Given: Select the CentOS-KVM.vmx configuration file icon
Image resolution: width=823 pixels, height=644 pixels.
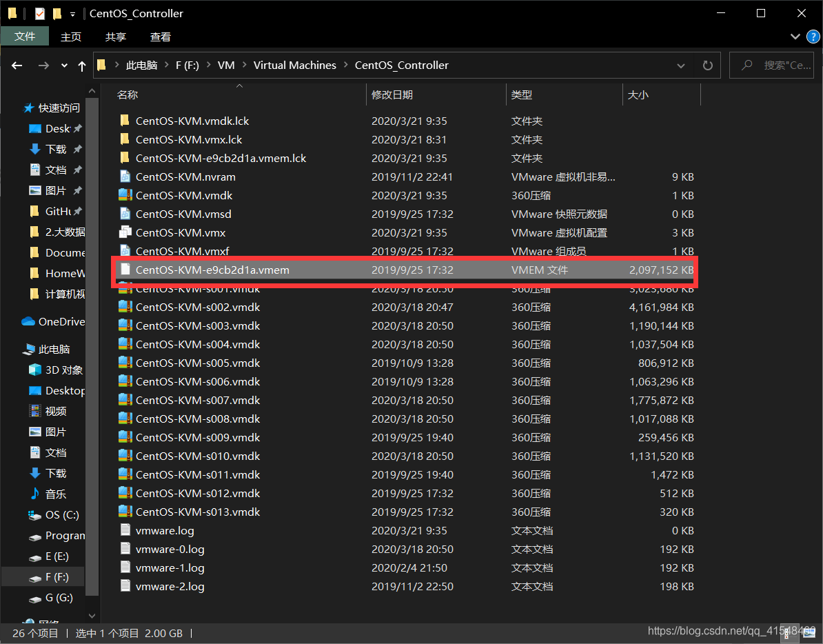Looking at the screenshot, I should click(125, 232).
